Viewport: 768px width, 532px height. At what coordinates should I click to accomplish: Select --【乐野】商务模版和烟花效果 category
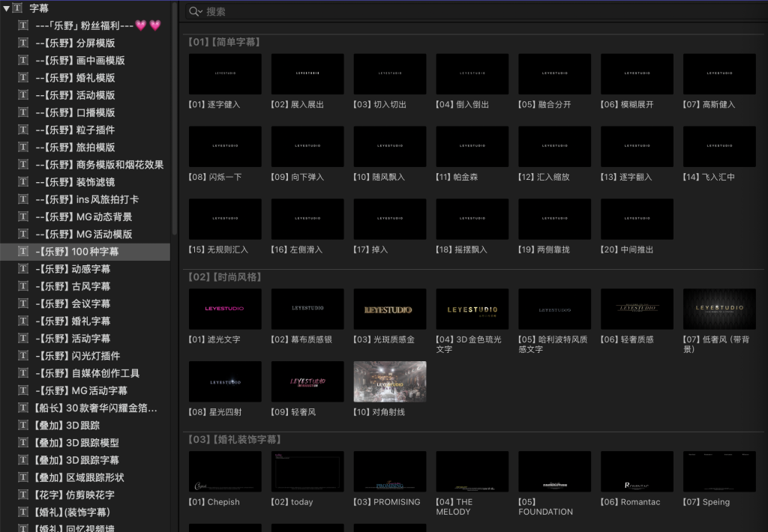point(85,164)
